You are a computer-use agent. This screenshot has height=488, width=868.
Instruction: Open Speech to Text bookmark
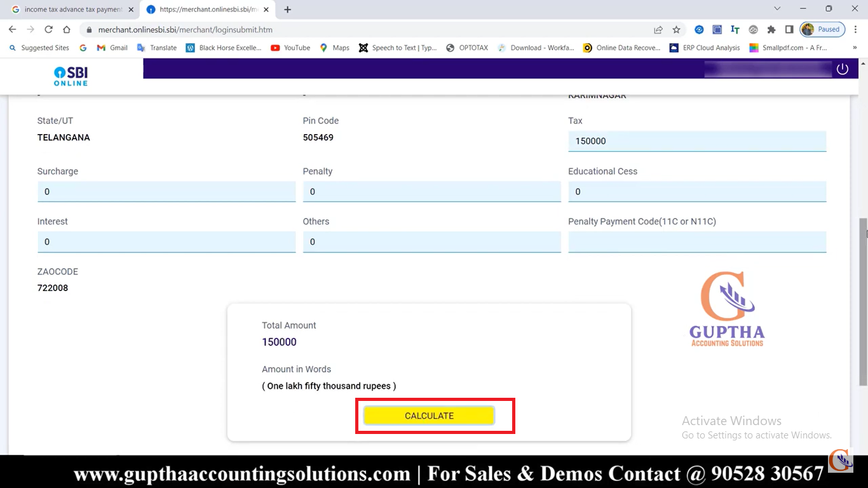[398, 48]
